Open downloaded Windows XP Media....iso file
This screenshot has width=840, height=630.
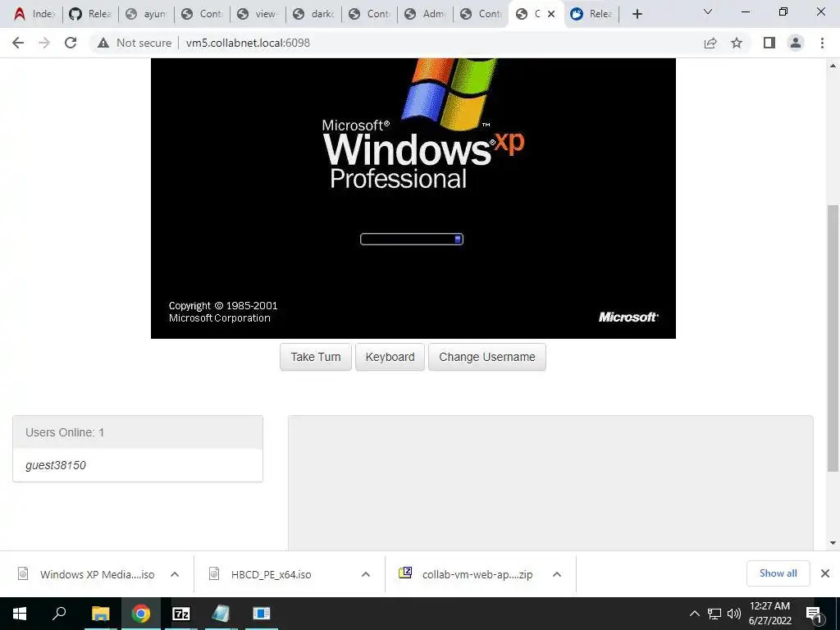(x=87, y=574)
